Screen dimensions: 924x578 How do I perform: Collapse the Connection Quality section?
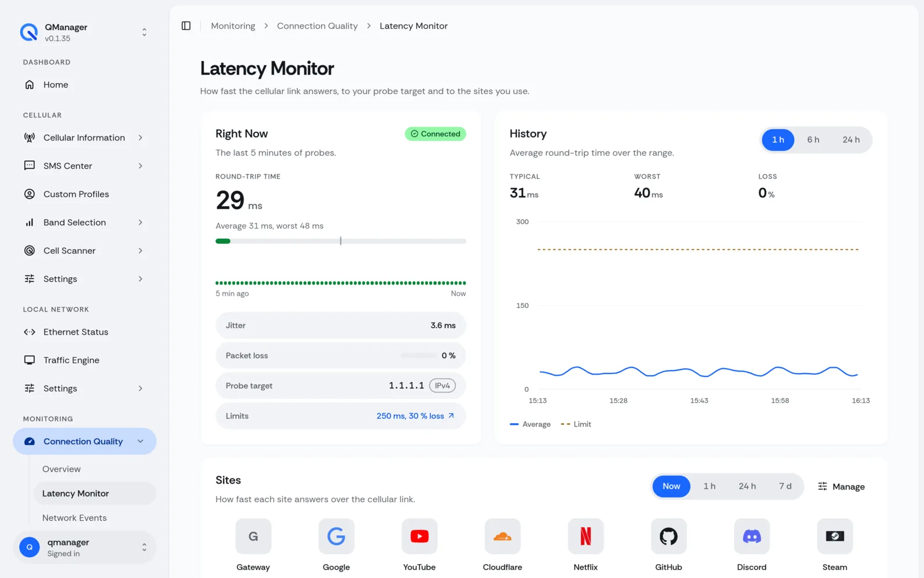tap(140, 442)
